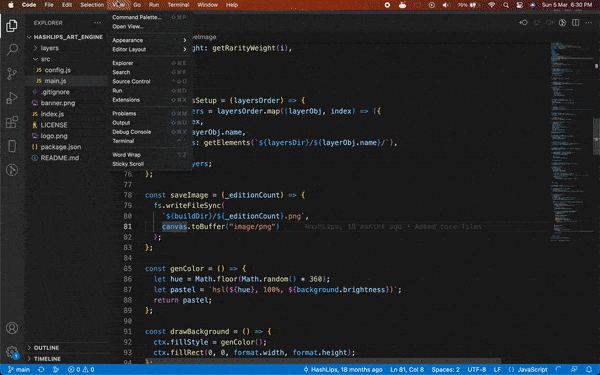Open the Explorer activity bar icon
The height and width of the screenshot is (375, 600).
point(12,26)
